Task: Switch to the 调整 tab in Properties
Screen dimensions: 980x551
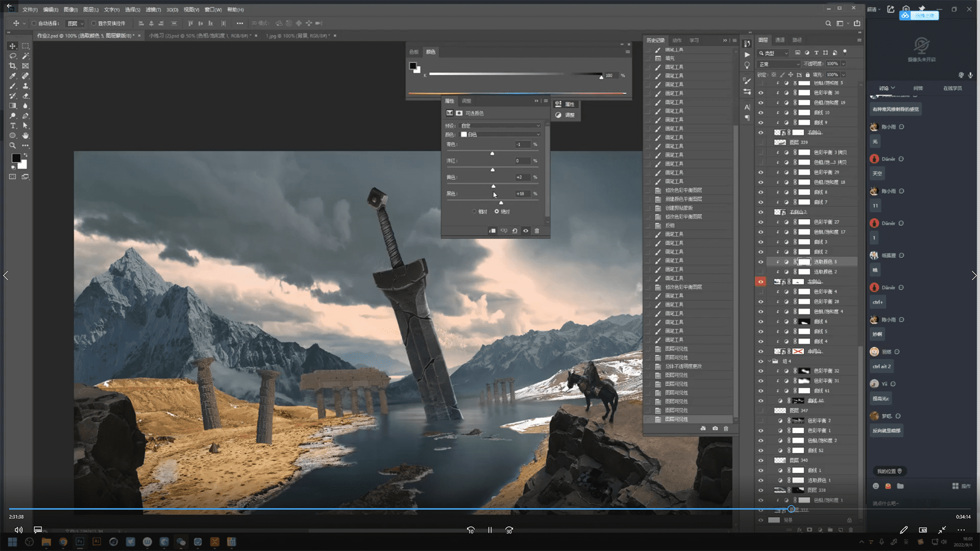Action: (x=467, y=101)
